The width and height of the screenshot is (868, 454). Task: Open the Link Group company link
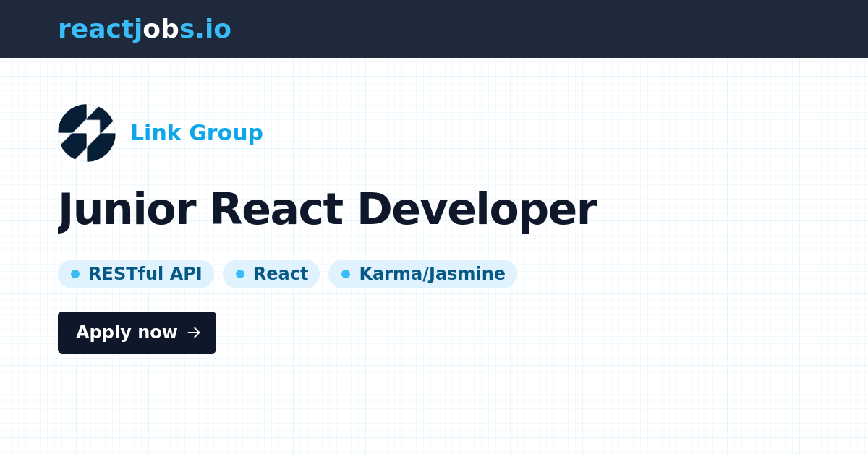(x=196, y=133)
